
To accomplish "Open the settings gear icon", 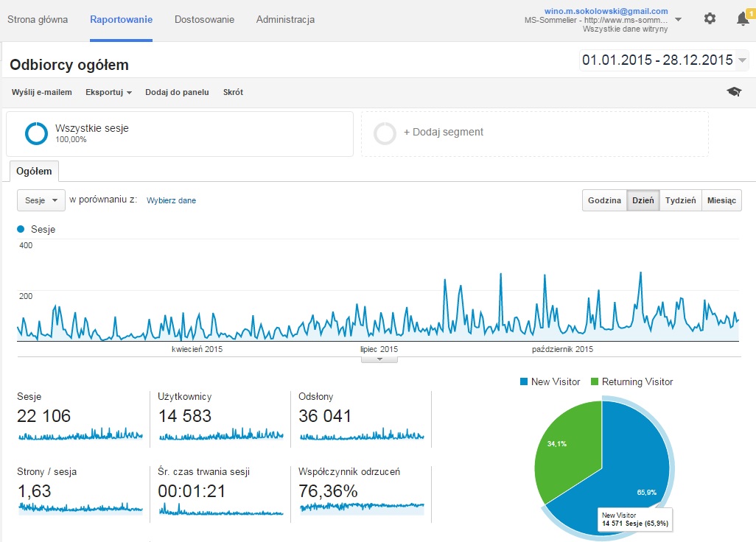I will [x=710, y=19].
